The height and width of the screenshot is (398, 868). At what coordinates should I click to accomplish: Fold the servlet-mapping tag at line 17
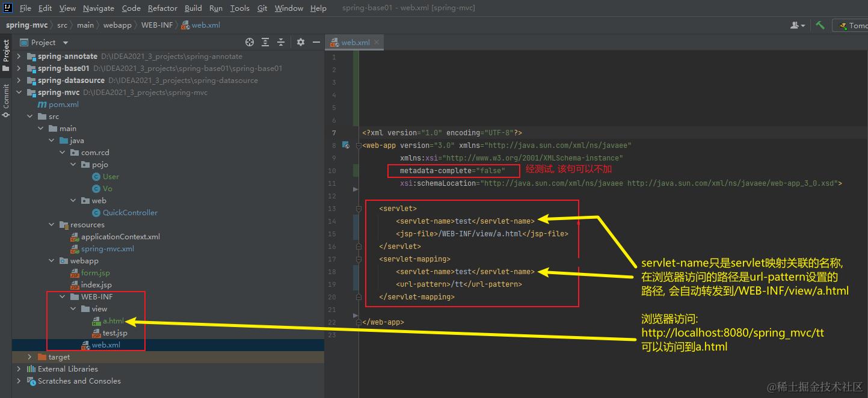click(x=359, y=259)
